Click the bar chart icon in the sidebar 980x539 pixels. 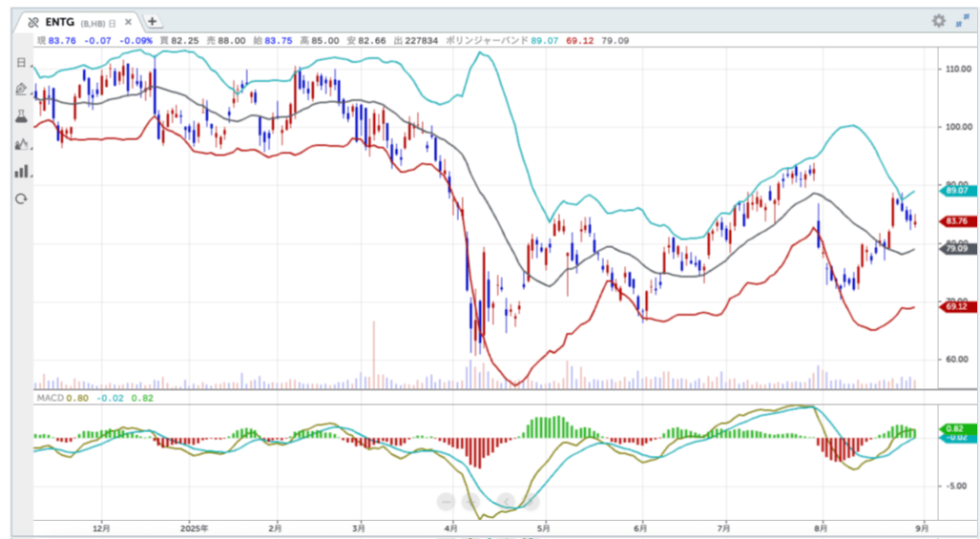[x=21, y=172]
